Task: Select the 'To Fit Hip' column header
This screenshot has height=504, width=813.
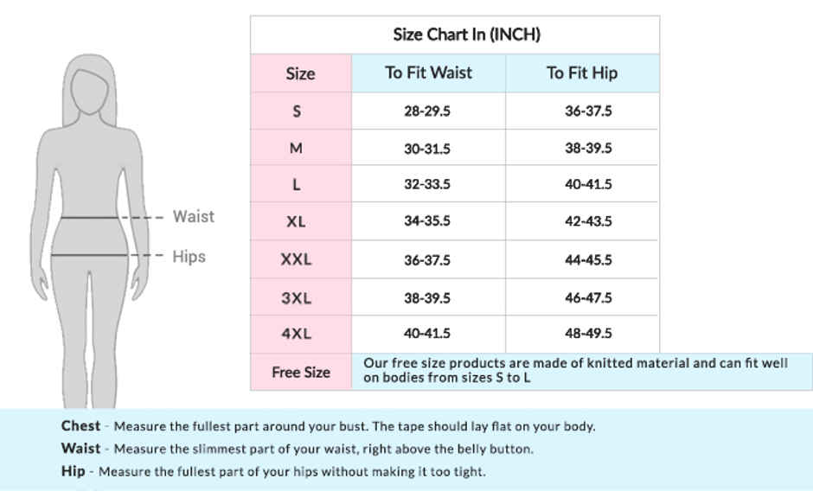Action: tap(581, 73)
